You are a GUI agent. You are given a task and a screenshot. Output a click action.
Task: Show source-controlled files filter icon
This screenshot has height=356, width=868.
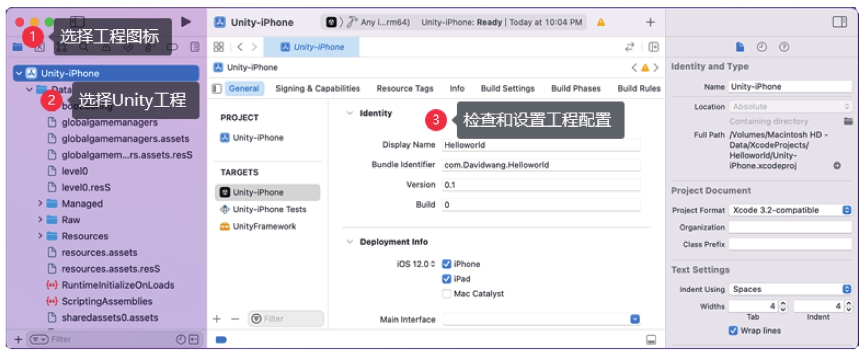coord(194,339)
